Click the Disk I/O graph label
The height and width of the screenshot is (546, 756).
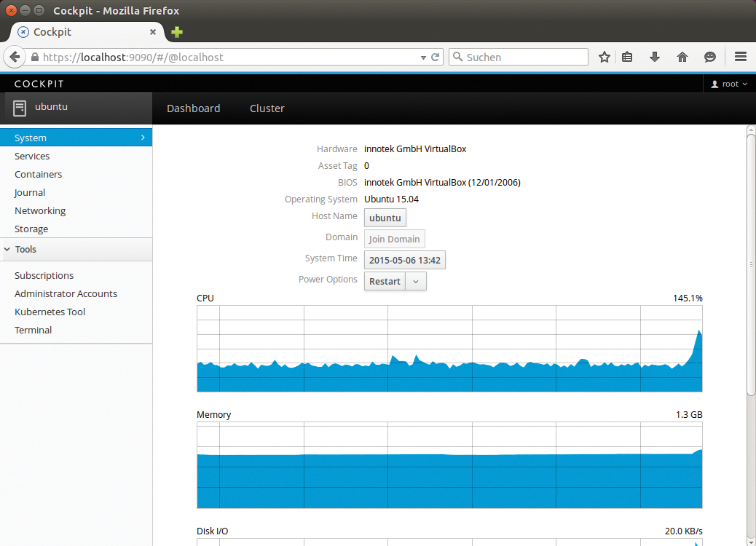tap(212, 531)
